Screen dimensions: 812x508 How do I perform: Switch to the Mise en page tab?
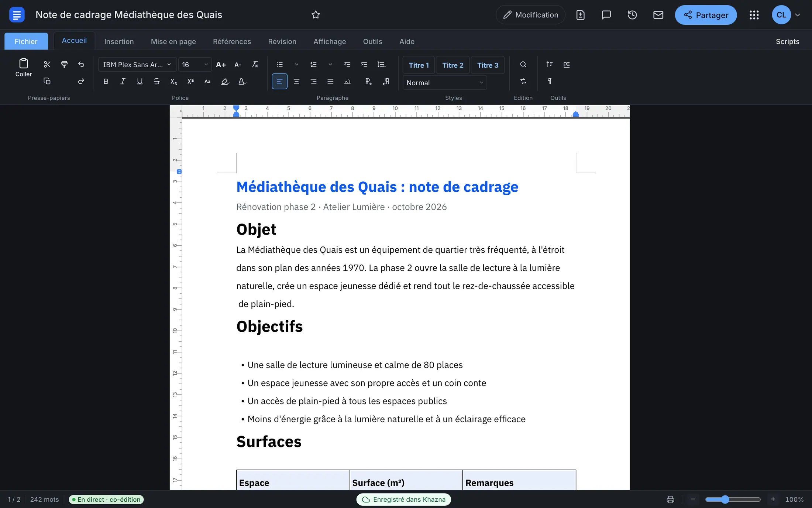click(173, 41)
